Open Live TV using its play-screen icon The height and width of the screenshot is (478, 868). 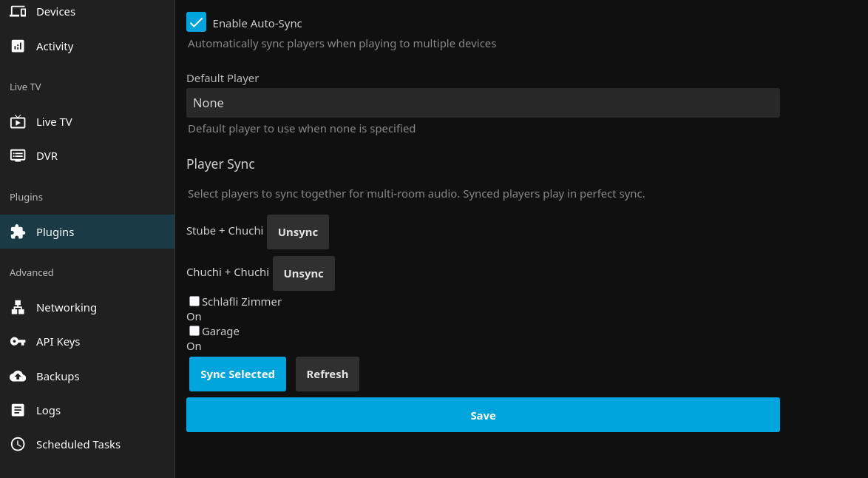coord(18,121)
